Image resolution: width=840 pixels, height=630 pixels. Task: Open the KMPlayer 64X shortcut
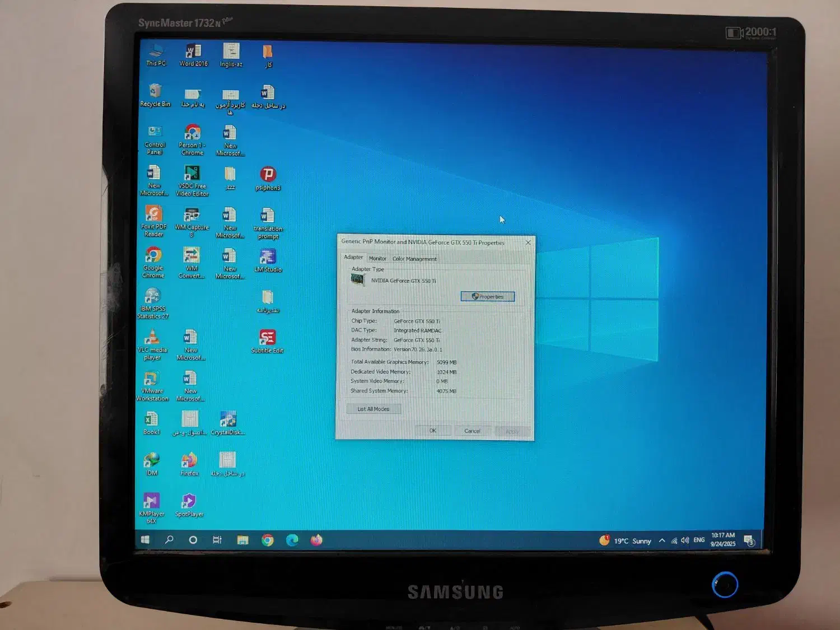[151, 508]
